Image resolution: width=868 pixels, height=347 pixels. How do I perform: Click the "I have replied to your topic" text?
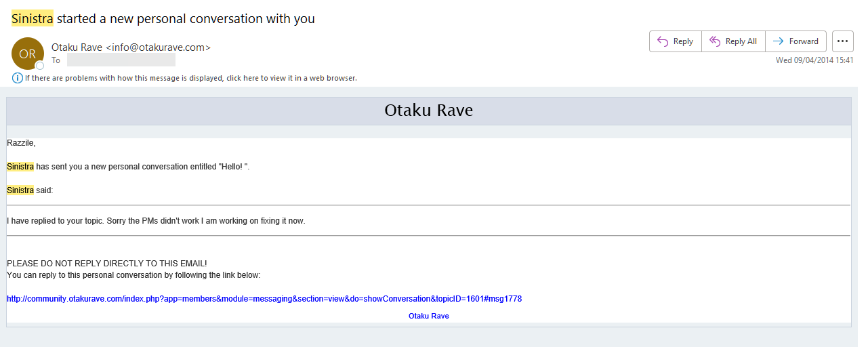[x=156, y=221]
